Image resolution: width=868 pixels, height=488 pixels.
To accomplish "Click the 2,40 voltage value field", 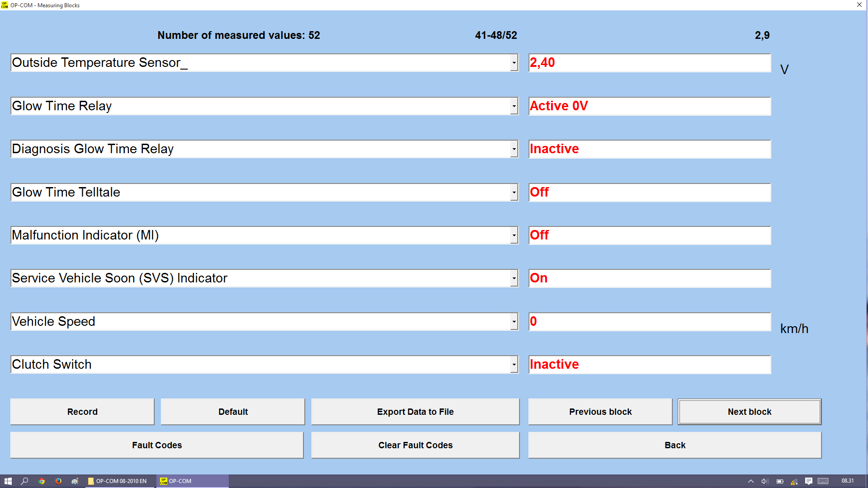I will click(650, 63).
